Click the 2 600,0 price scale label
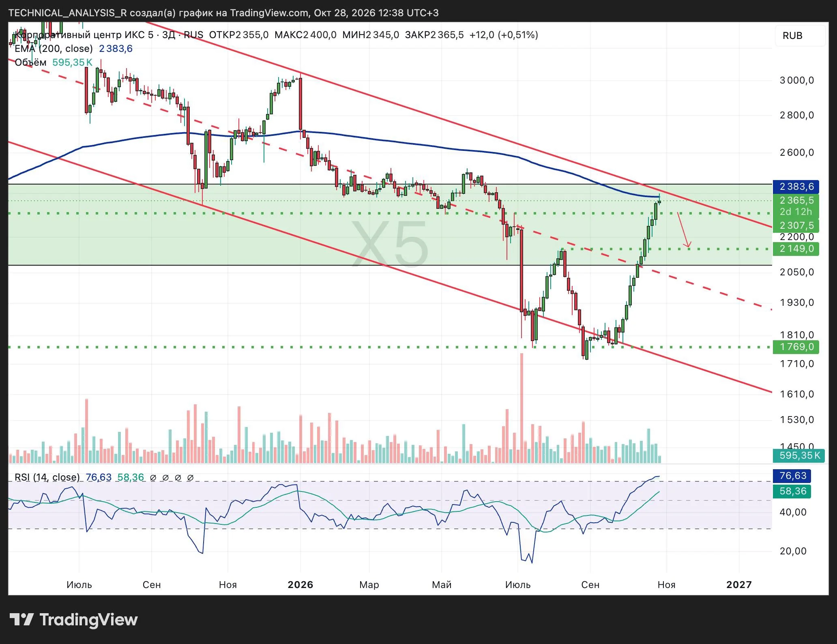This screenshot has width=837, height=644. tap(796, 152)
